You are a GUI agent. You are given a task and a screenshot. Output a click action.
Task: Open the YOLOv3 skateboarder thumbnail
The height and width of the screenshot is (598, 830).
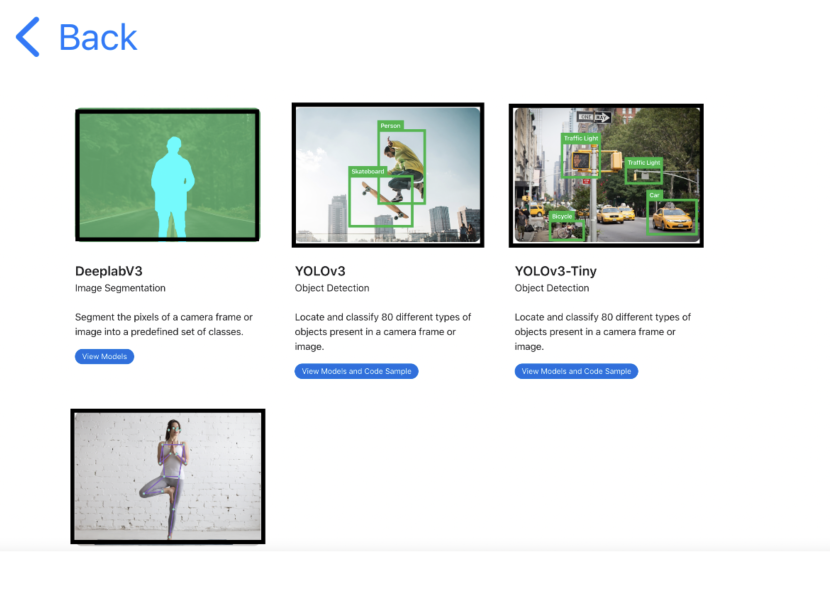pyautogui.click(x=388, y=175)
